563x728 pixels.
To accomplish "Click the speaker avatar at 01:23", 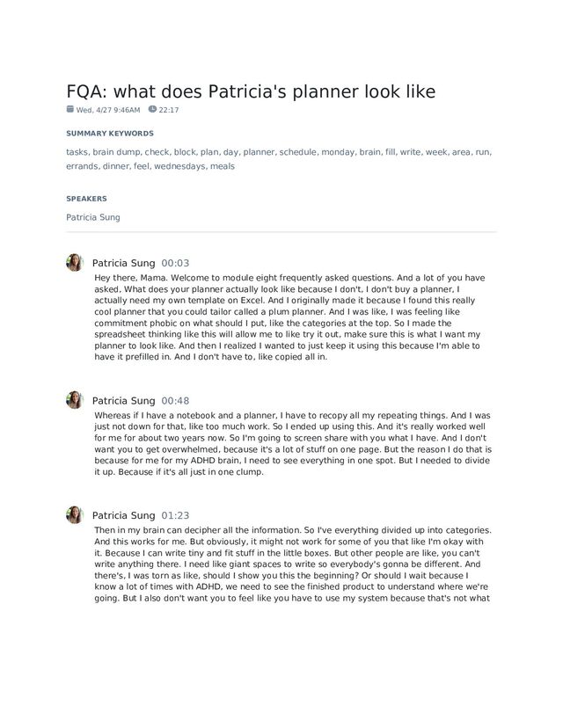I will tap(75, 514).
